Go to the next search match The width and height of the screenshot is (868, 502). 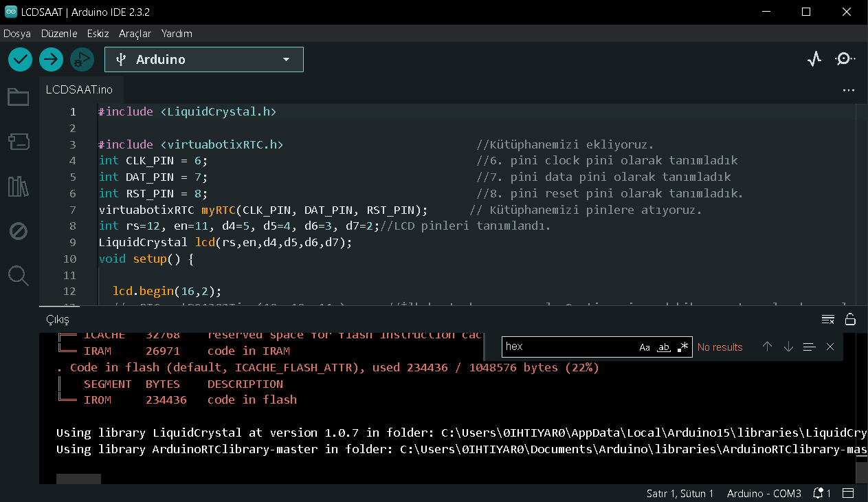point(788,347)
